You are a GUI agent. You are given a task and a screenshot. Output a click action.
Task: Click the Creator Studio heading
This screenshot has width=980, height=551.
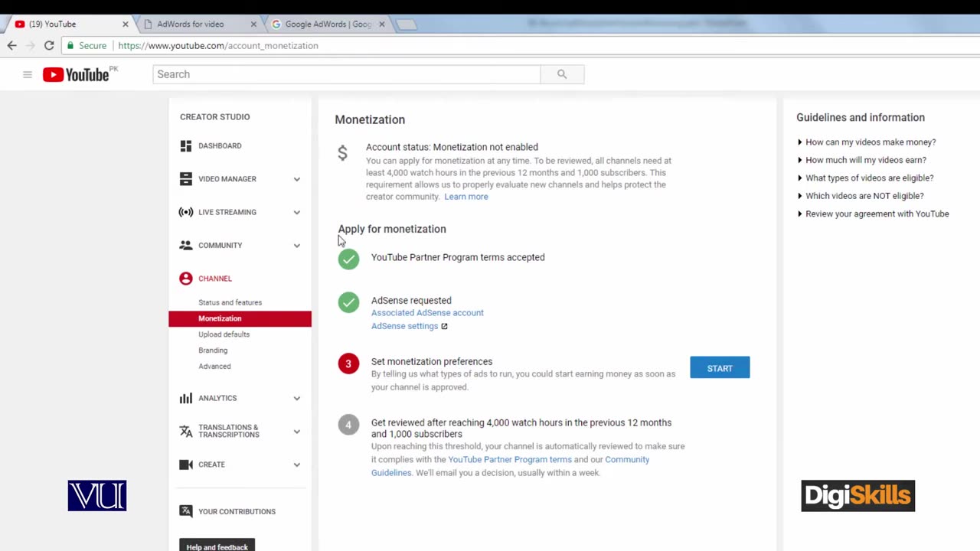(x=214, y=117)
